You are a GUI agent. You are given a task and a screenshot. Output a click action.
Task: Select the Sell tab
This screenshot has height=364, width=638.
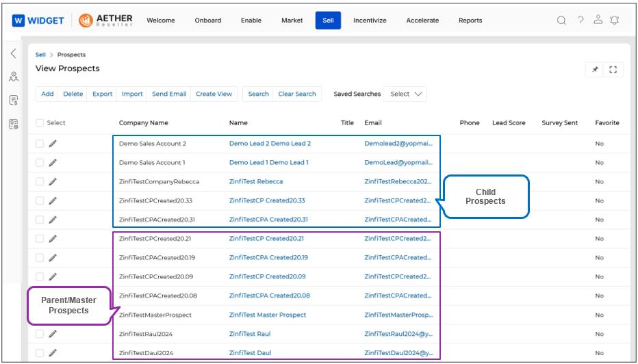(328, 21)
